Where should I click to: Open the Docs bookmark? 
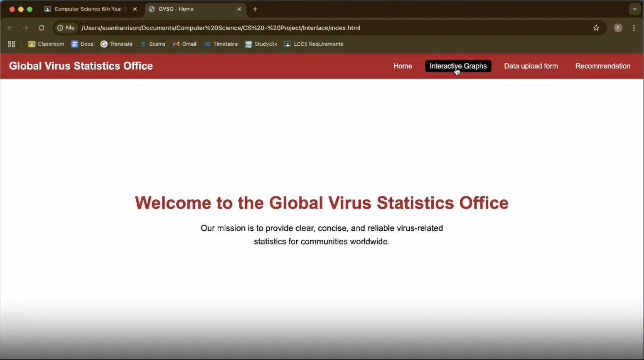coord(82,44)
